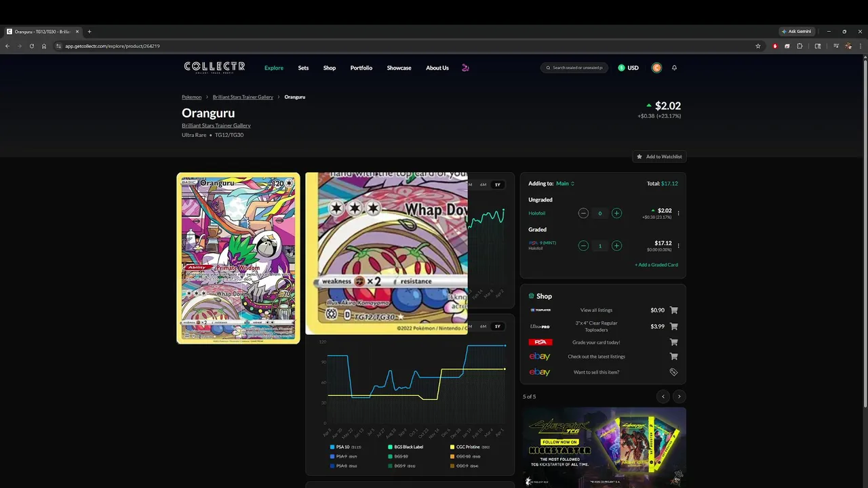Click Add to Watchlist button
The image size is (868, 488).
click(658, 157)
